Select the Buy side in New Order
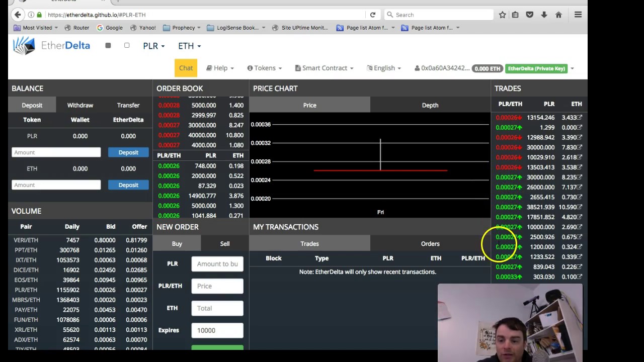644x362 pixels. click(177, 243)
